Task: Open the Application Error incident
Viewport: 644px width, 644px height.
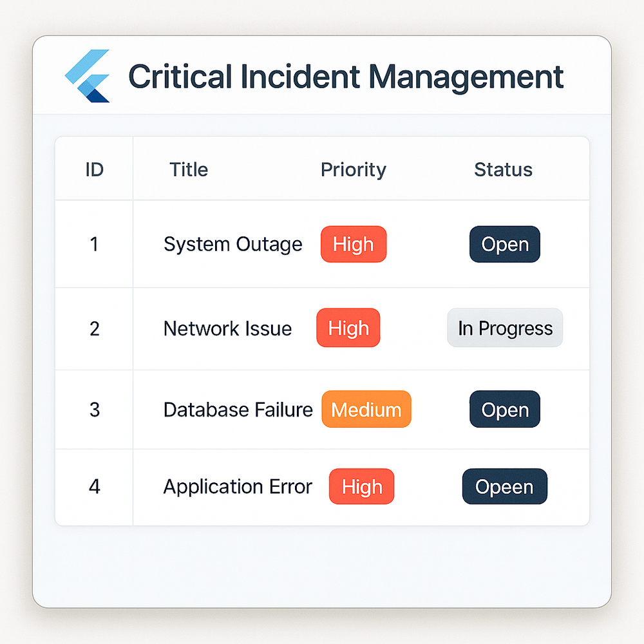Action: click(x=238, y=487)
